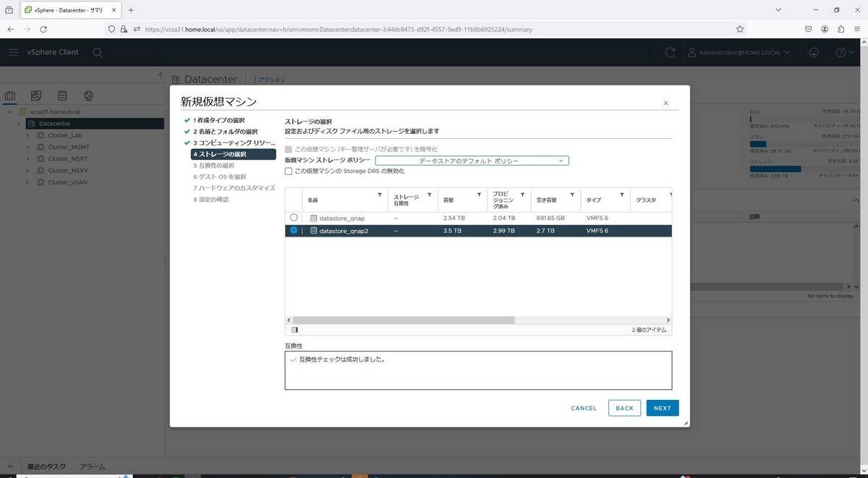
Task: Click the CANCEL button
Action: [584, 408]
